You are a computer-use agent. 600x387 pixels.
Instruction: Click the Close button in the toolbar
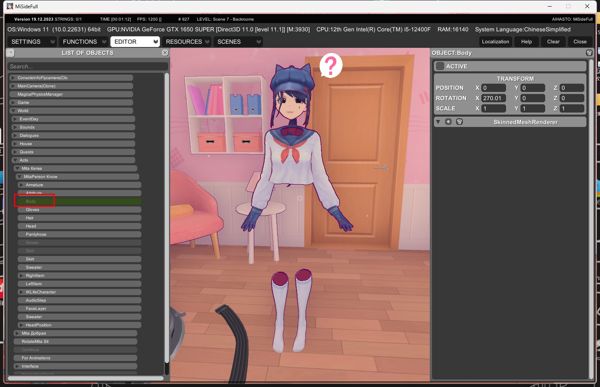580,41
